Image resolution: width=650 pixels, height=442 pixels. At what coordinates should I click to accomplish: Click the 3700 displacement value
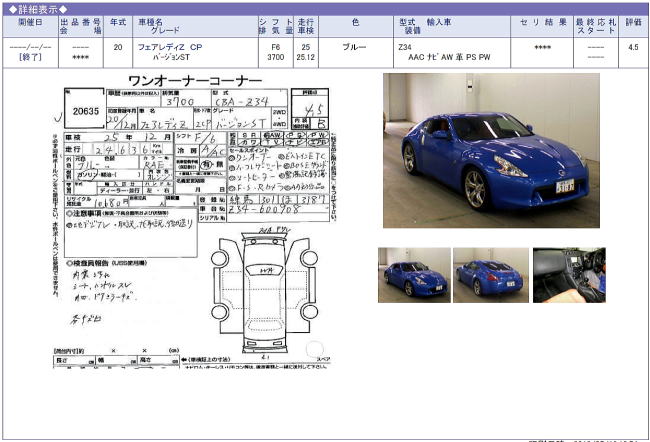(276, 57)
